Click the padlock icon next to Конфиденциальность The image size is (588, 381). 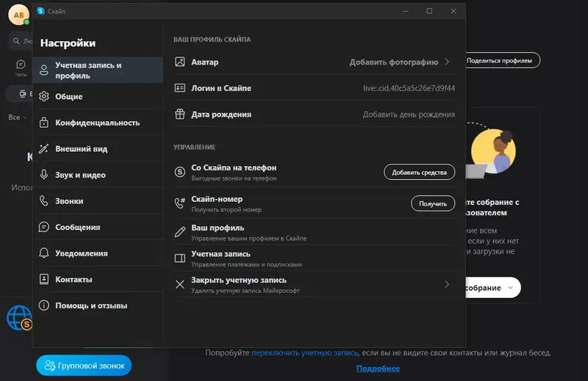pyautogui.click(x=44, y=123)
